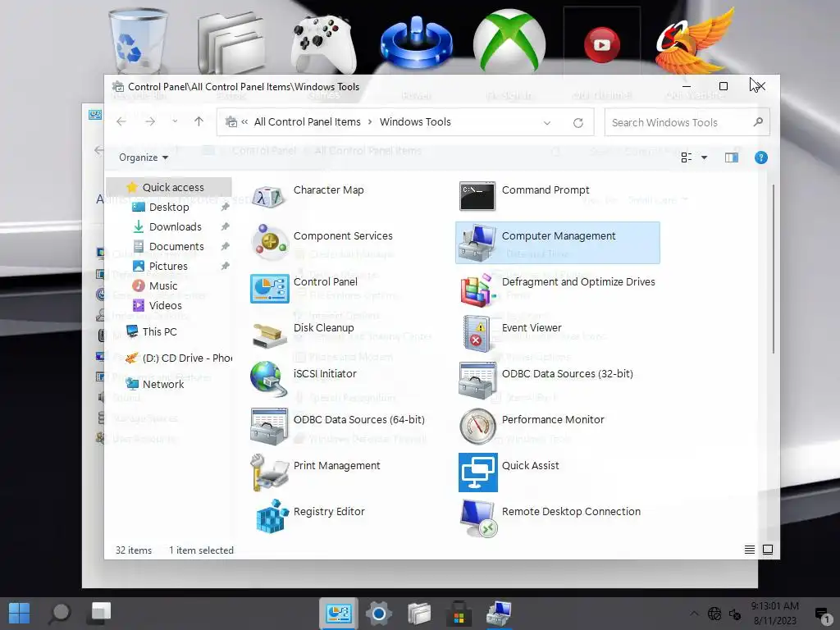Open the Command Prompt icon
This screenshot has width=840, height=630.
pos(477,196)
